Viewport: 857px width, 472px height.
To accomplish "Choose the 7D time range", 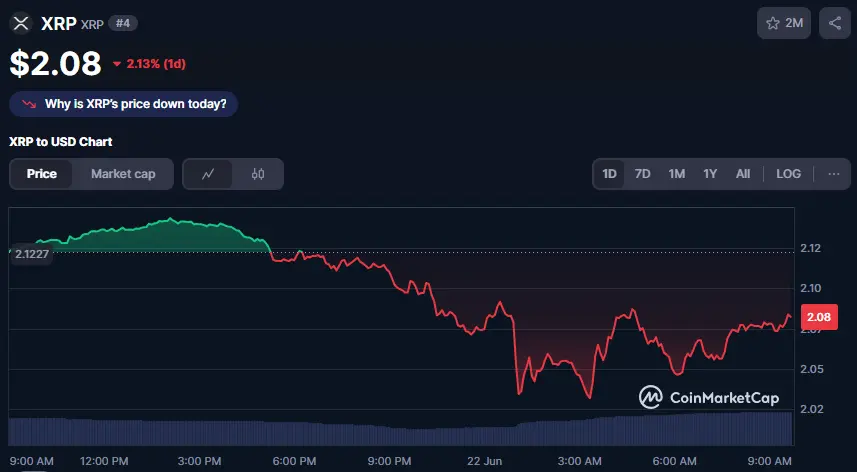I will click(642, 174).
